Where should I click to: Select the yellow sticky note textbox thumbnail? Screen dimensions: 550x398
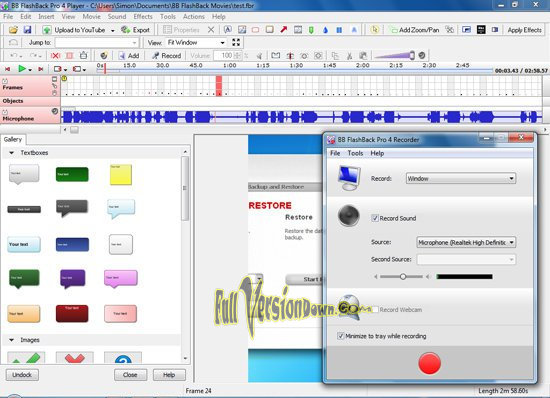[121, 174]
